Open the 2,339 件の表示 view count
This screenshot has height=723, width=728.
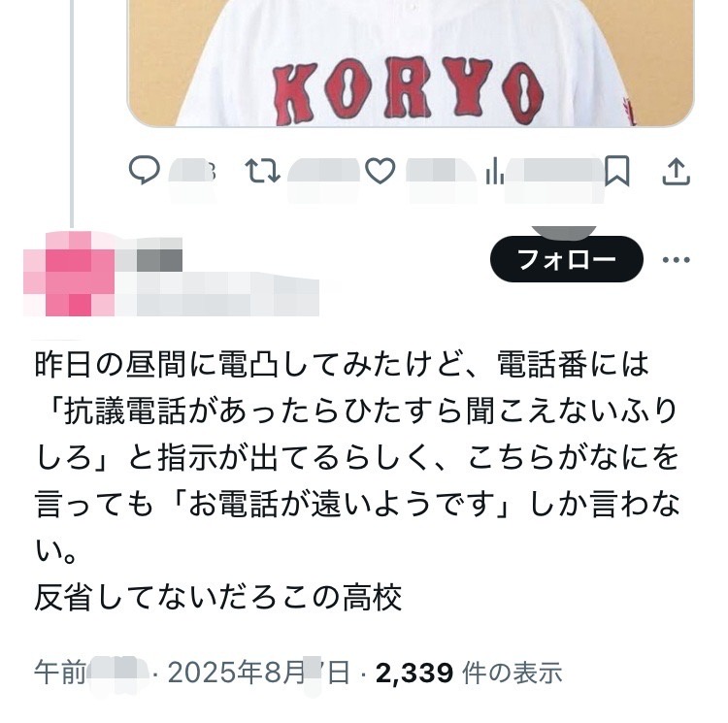coord(469,673)
